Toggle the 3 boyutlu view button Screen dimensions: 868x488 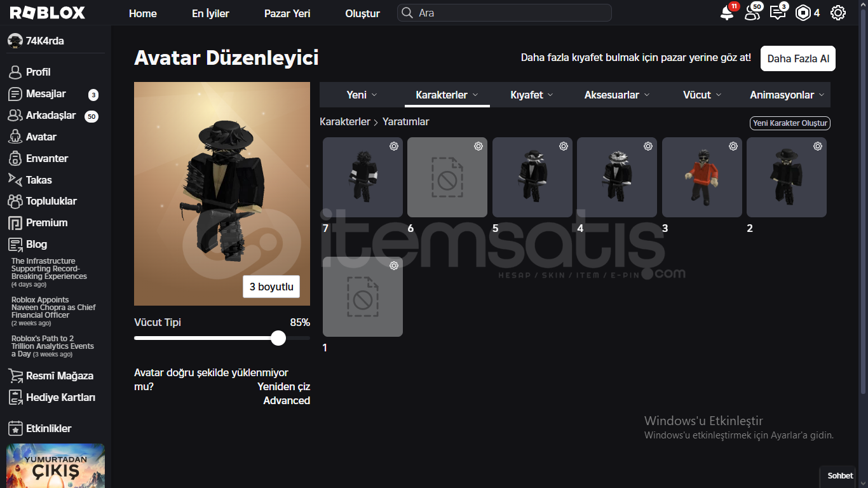click(271, 287)
